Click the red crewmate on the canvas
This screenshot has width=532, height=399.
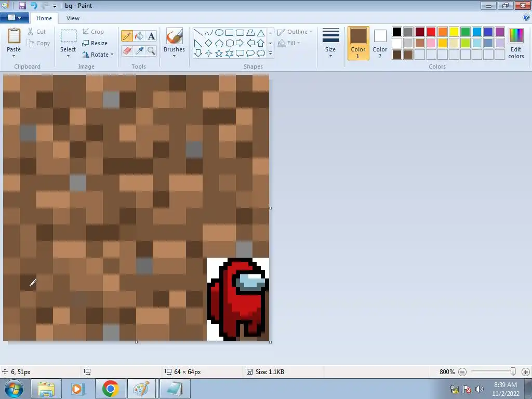click(238, 299)
